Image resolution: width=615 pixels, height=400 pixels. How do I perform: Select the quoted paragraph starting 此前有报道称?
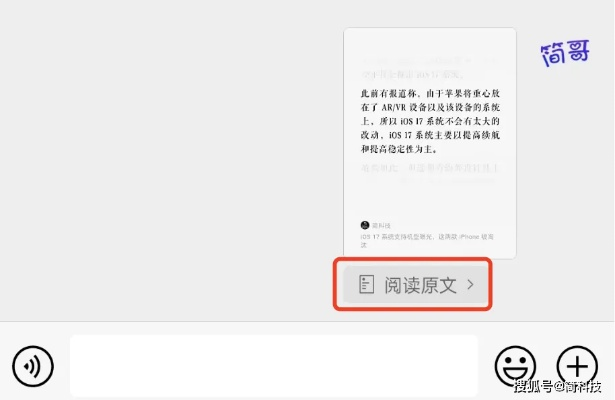pyautogui.click(x=430, y=121)
